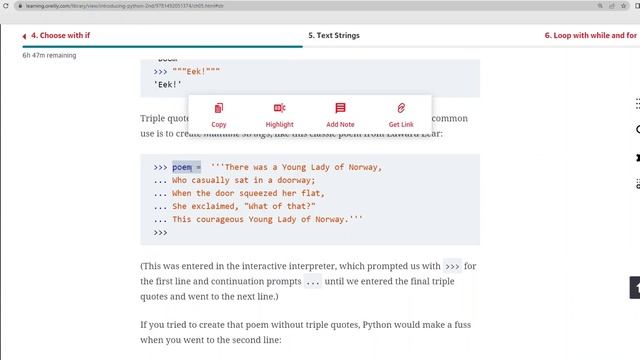This screenshot has height=360, width=640.
Task: Click the selected word 'poem' in code
Action: [x=182, y=167]
